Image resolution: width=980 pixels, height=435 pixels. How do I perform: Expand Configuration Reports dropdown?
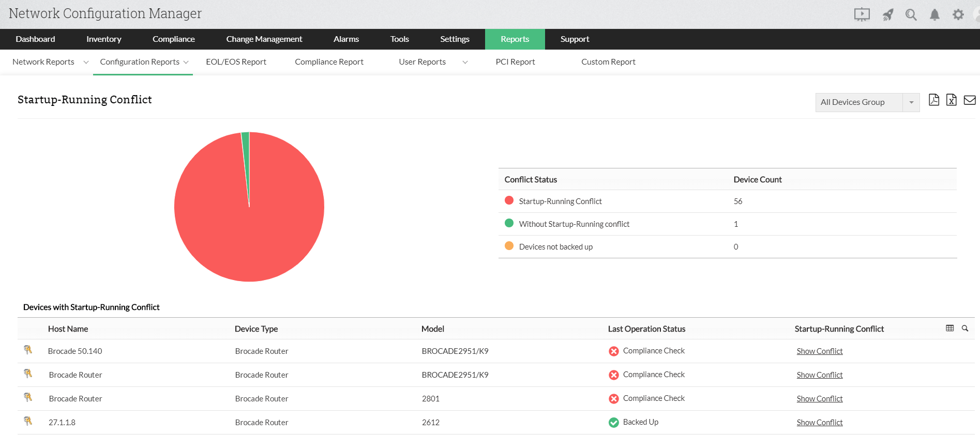pos(186,62)
